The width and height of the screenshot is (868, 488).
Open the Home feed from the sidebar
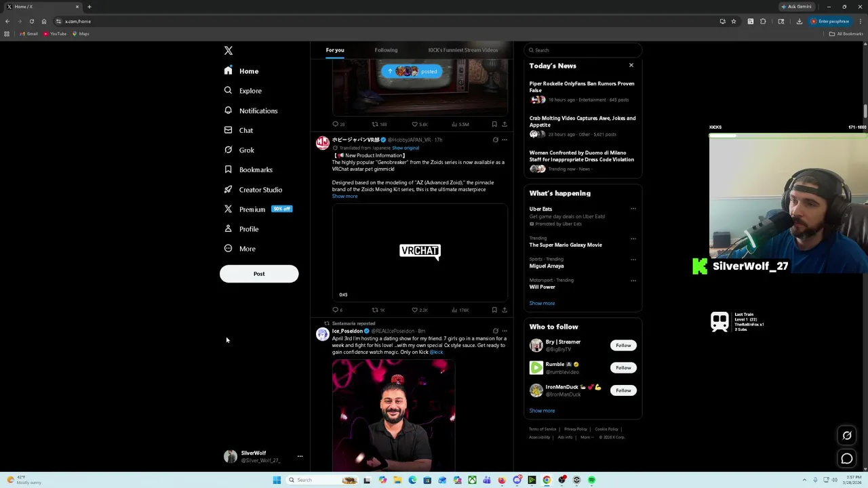pyautogui.click(x=241, y=71)
